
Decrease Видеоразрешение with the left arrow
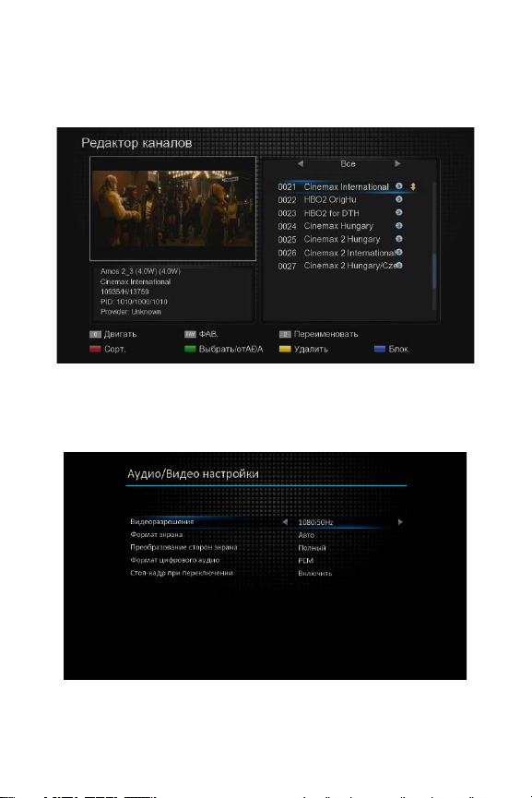(285, 522)
